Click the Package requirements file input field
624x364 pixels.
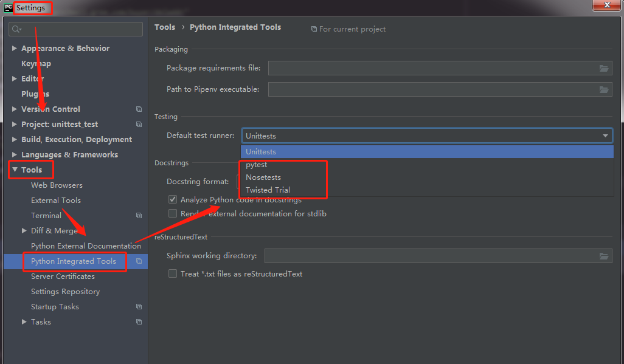coord(432,69)
